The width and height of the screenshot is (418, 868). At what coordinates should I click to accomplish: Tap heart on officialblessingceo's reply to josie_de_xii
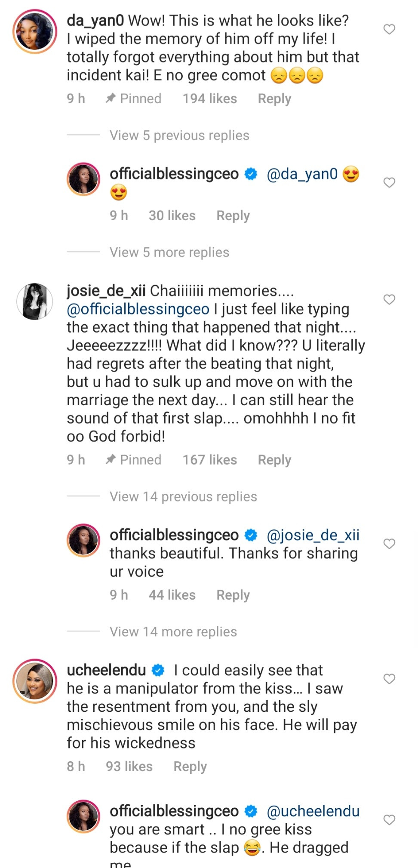click(389, 544)
